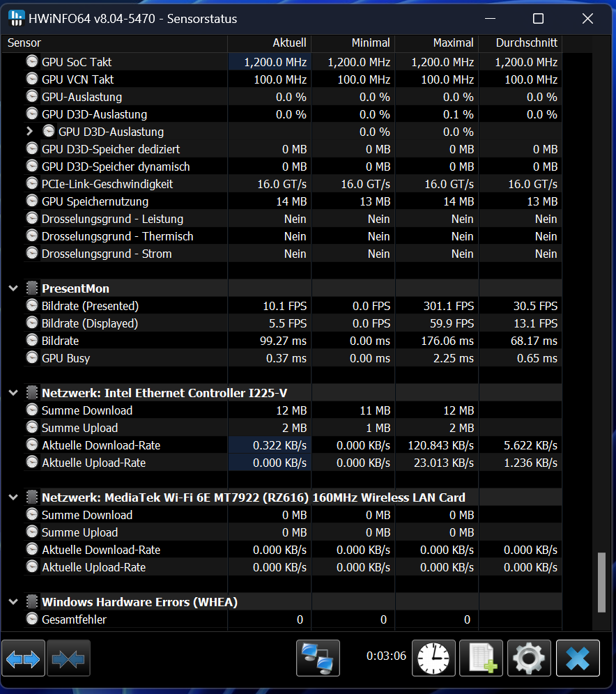The image size is (616, 694).
Task: Click the chip icon beside MediaTek Wi-Fi 6E
Action: (x=32, y=497)
